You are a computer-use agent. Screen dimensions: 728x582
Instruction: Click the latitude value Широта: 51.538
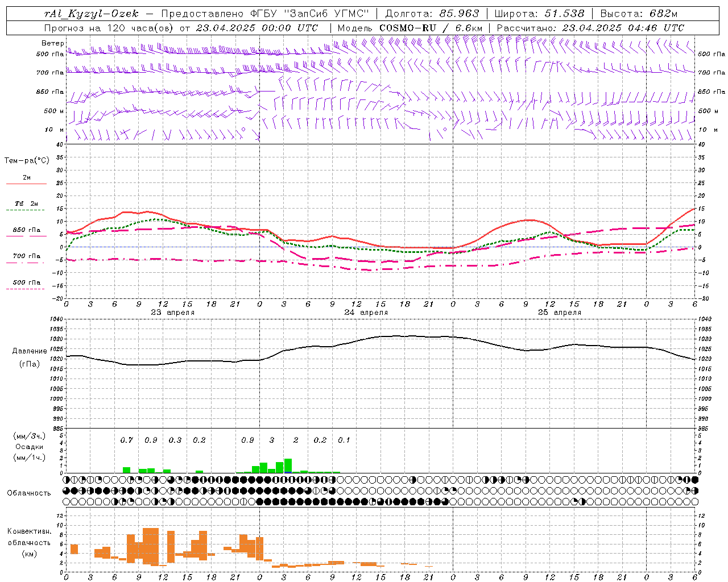pos(539,14)
